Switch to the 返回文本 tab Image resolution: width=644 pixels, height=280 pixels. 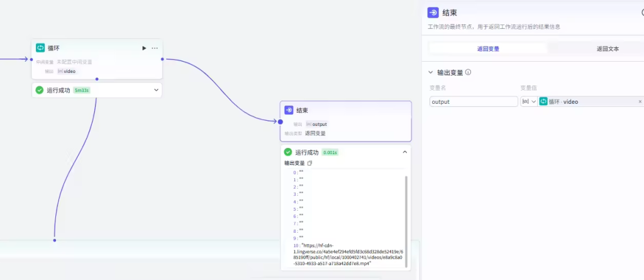607,48
